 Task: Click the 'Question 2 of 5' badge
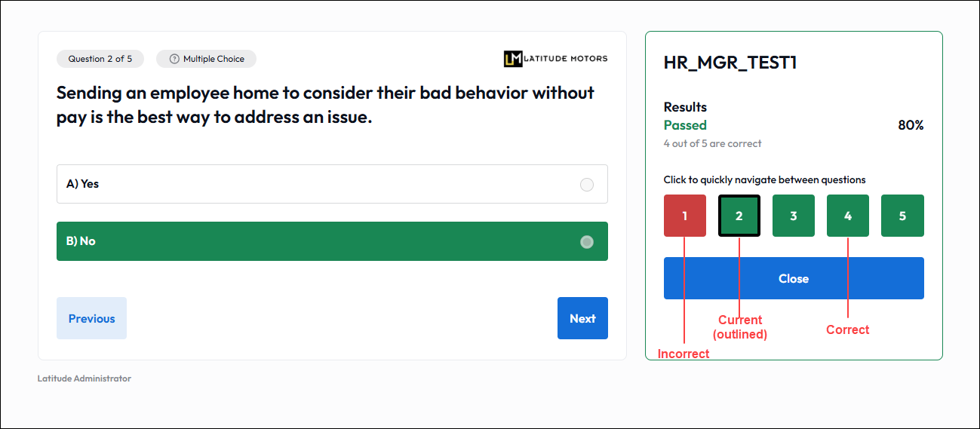click(x=100, y=59)
